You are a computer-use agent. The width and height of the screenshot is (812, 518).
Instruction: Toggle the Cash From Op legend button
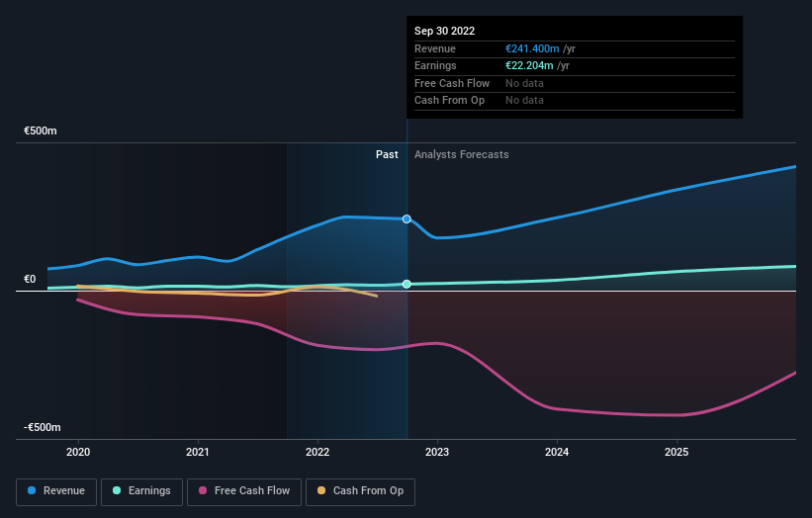coord(360,491)
